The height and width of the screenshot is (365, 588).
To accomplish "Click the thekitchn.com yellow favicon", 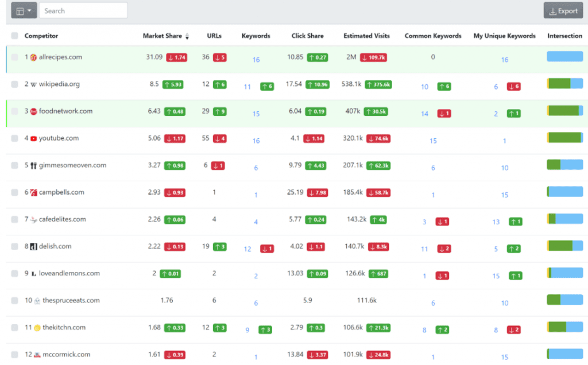I will [x=37, y=328].
